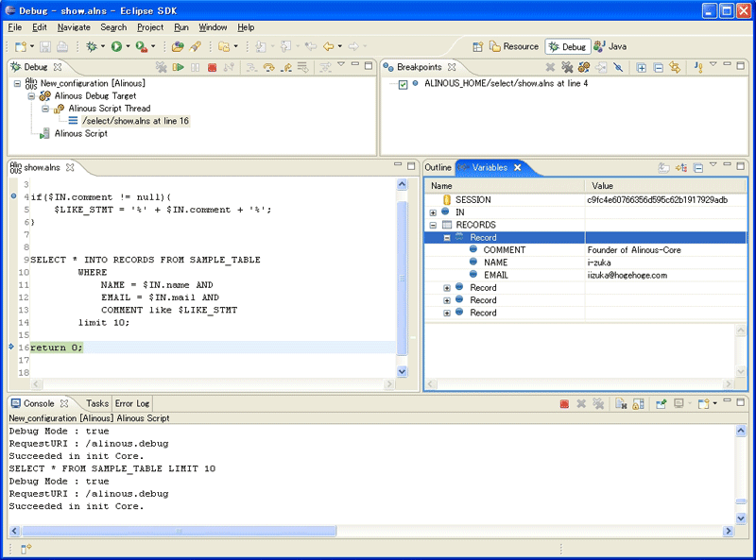The width and height of the screenshot is (756, 560).
Task: Click Step Over in the Debug toolbar
Action: 268,67
